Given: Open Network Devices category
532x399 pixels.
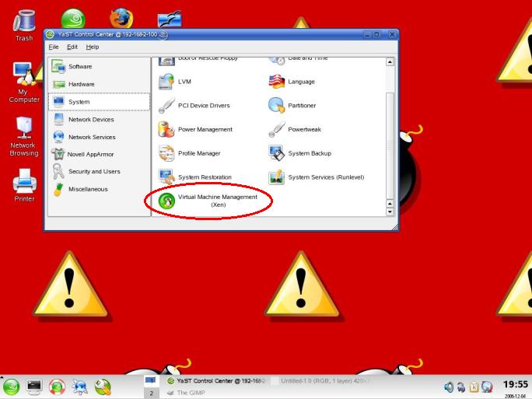Looking at the screenshot, I should [x=99, y=120].
